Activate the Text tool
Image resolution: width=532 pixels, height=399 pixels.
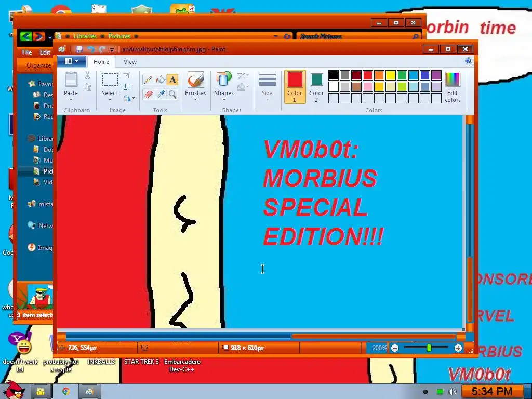pyautogui.click(x=172, y=79)
